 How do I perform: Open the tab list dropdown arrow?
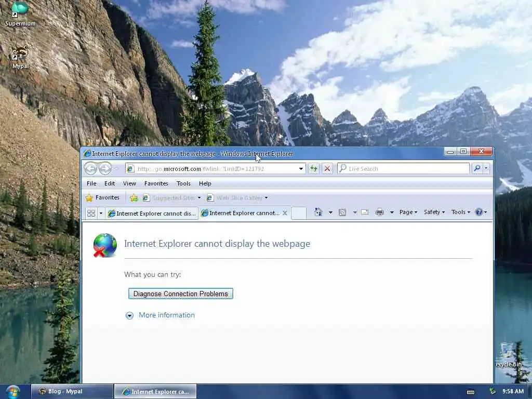pos(101,213)
